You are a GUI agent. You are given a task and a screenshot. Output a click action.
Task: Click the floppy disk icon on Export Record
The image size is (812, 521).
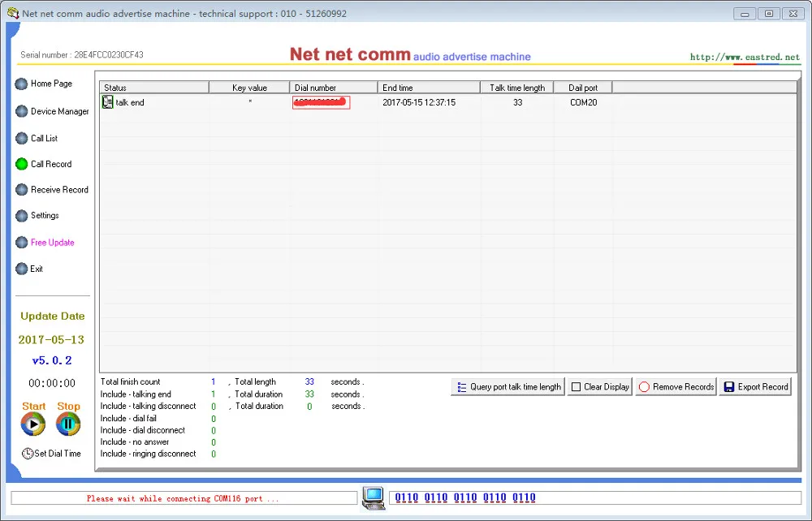[728, 387]
